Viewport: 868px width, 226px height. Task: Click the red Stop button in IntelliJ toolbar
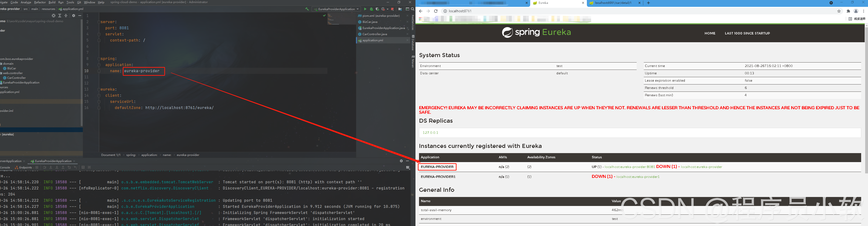pos(393,9)
